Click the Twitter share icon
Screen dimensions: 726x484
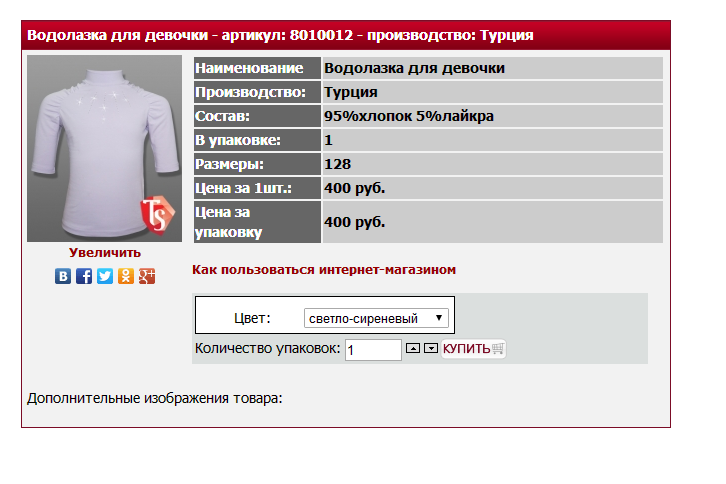105,276
